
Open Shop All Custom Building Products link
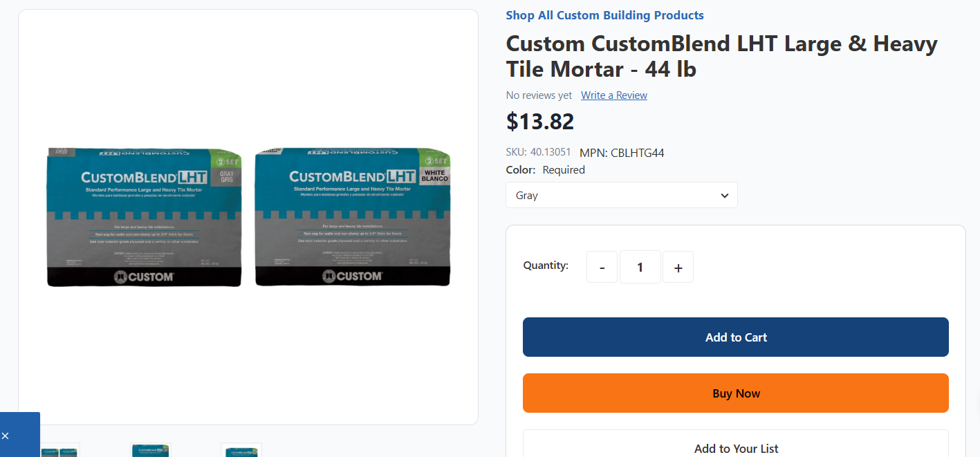(x=604, y=15)
